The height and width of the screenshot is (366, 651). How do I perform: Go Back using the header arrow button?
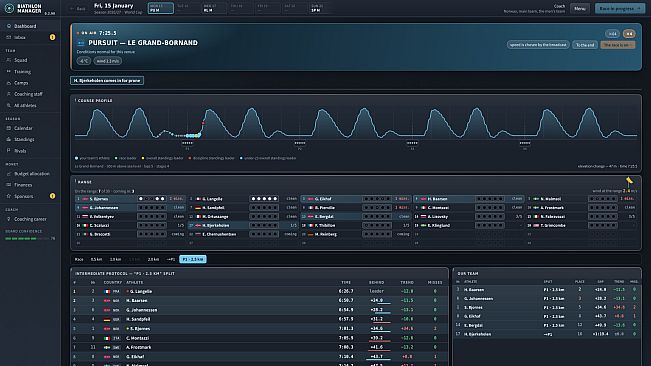point(78,8)
